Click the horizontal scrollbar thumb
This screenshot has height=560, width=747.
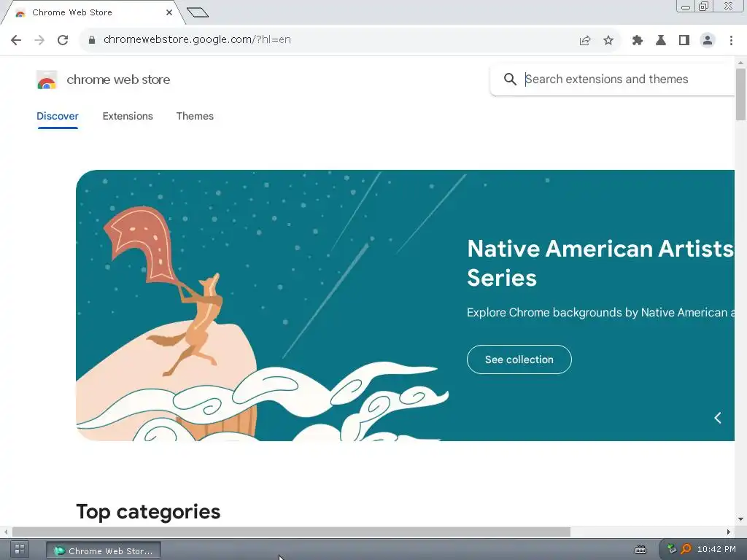(x=291, y=532)
